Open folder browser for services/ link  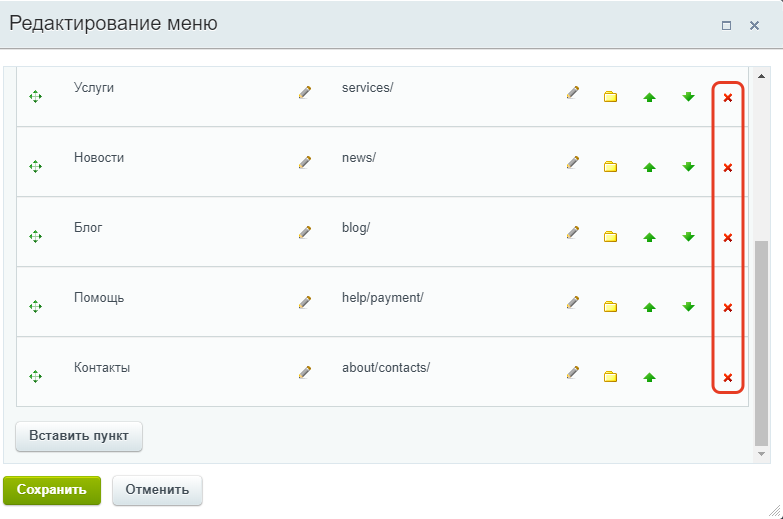[610, 97]
